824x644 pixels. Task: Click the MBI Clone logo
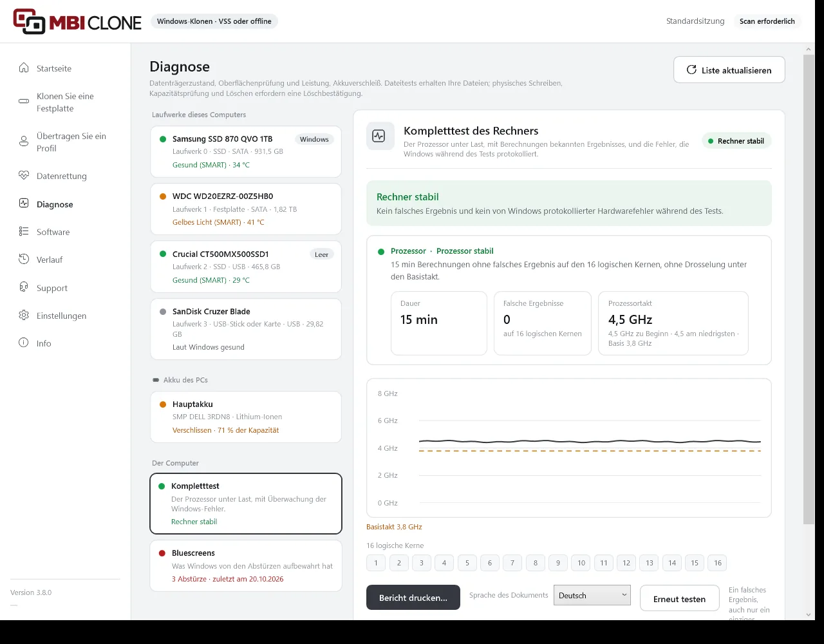[77, 22]
